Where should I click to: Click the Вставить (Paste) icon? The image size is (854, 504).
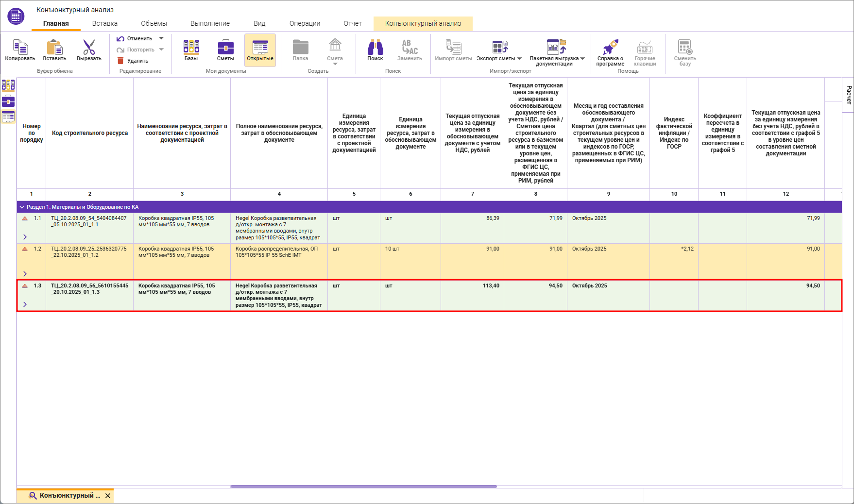(x=54, y=48)
